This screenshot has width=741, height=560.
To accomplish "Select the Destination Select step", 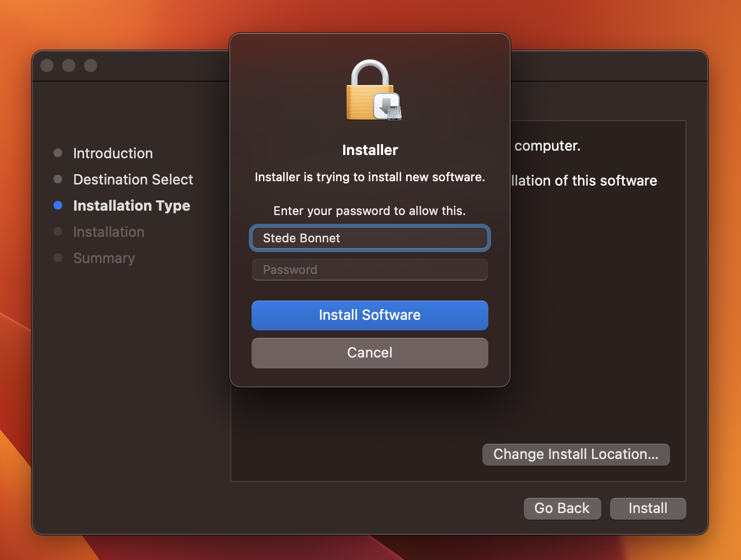I will 133,180.
